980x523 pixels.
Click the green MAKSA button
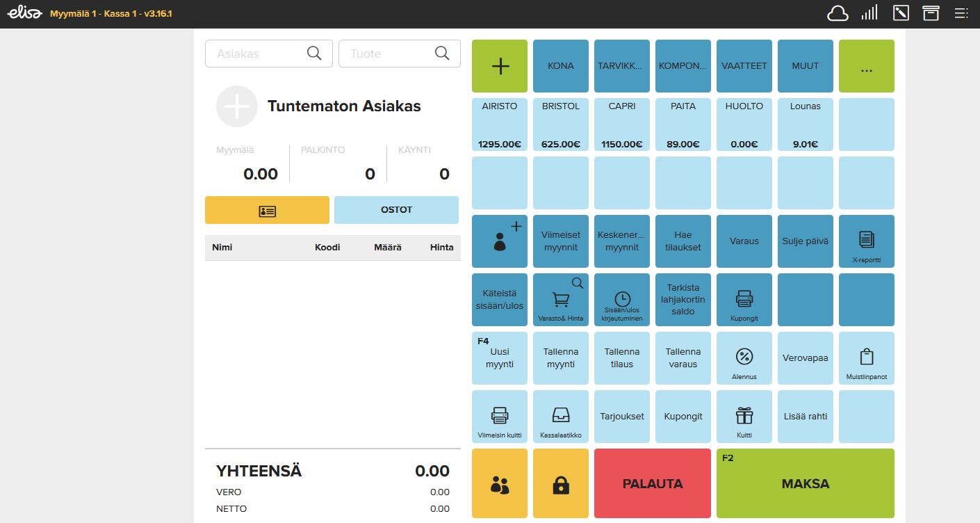(806, 483)
